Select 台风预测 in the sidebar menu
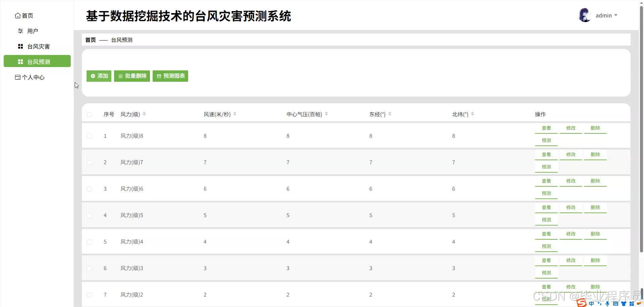The image size is (644, 307). [37, 61]
